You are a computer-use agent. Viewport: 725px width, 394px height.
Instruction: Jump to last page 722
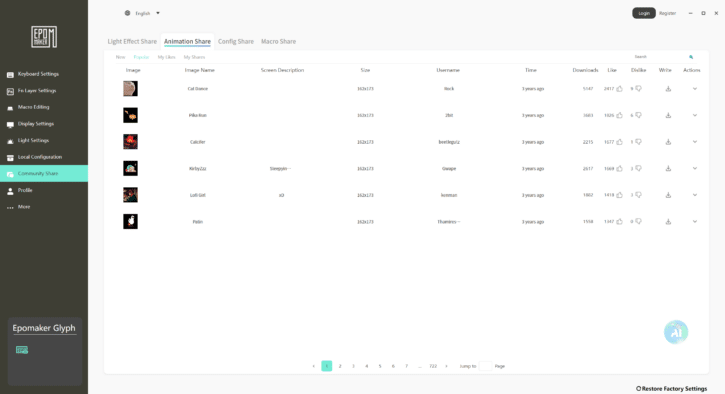coord(433,366)
